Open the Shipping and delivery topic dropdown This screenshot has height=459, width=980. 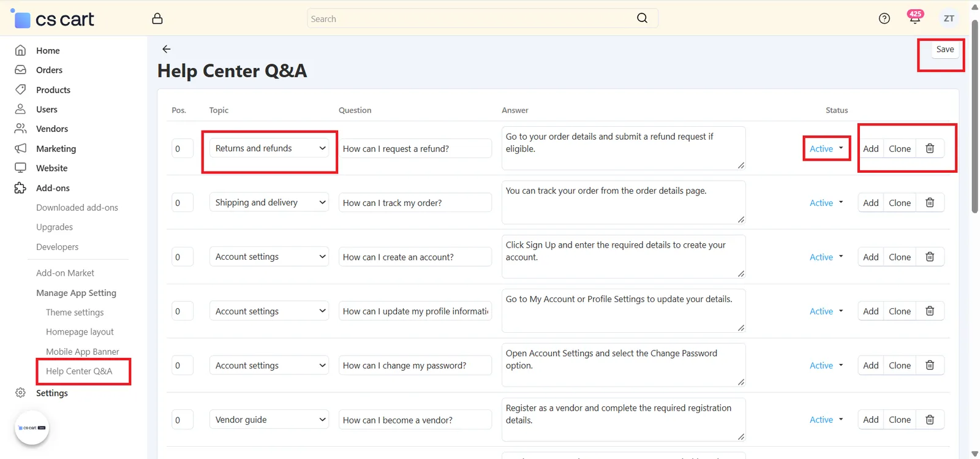click(269, 203)
